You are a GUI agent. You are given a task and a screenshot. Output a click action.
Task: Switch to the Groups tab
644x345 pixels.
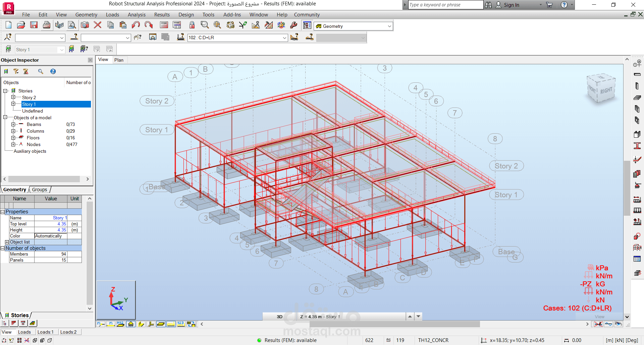pos(40,190)
